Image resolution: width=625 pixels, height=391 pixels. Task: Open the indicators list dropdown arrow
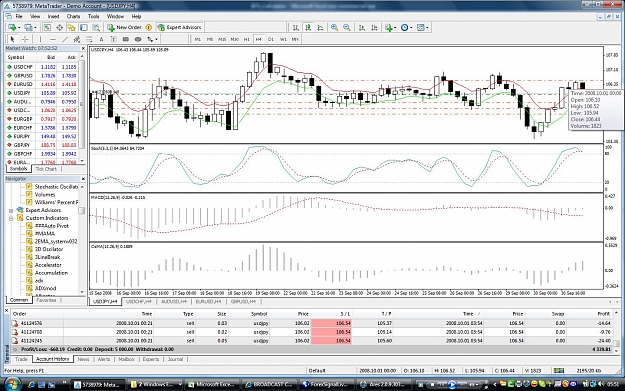point(395,28)
